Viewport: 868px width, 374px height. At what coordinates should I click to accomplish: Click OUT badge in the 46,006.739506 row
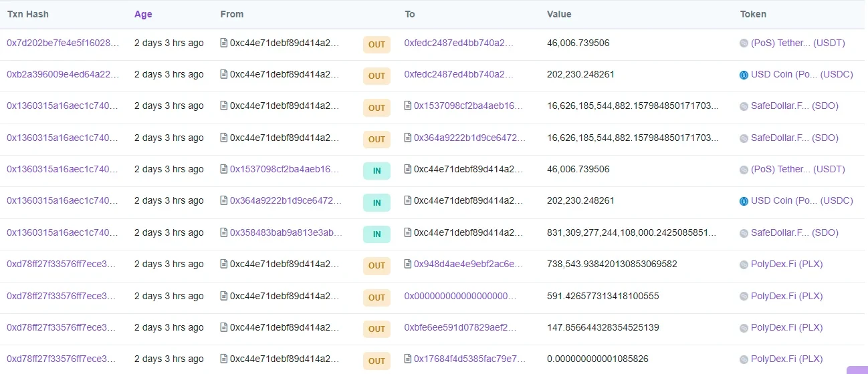point(376,44)
